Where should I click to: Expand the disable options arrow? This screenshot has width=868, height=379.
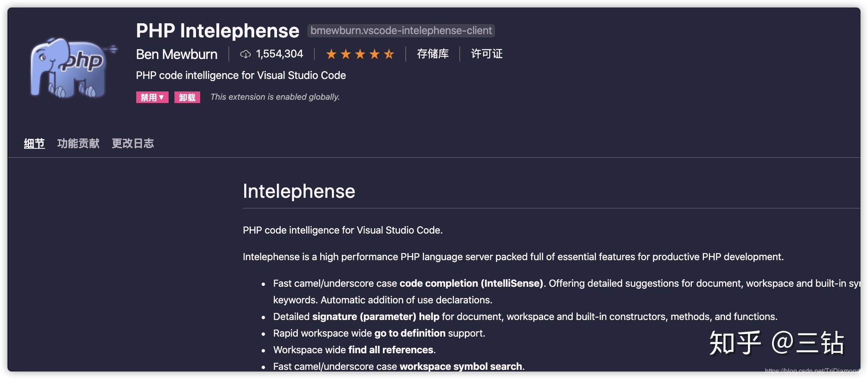click(162, 97)
